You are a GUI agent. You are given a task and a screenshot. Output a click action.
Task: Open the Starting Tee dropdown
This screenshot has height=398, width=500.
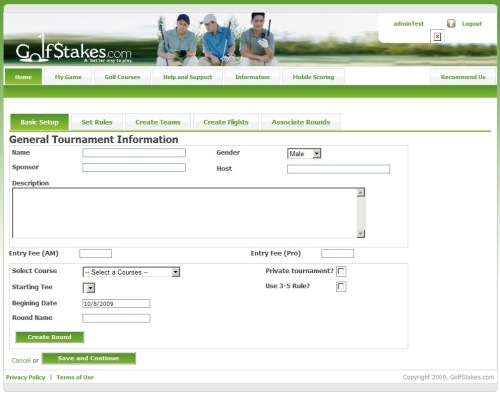coord(89,288)
